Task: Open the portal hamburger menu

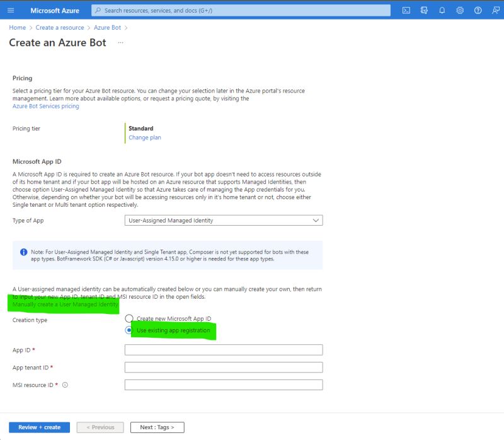Action: coord(9,10)
